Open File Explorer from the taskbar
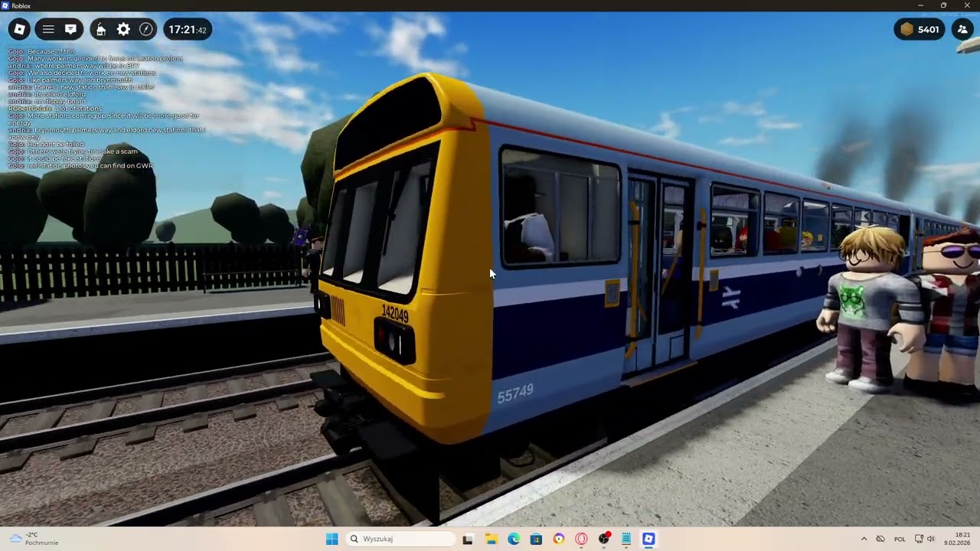The width and height of the screenshot is (980, 551). click(491, 539)
